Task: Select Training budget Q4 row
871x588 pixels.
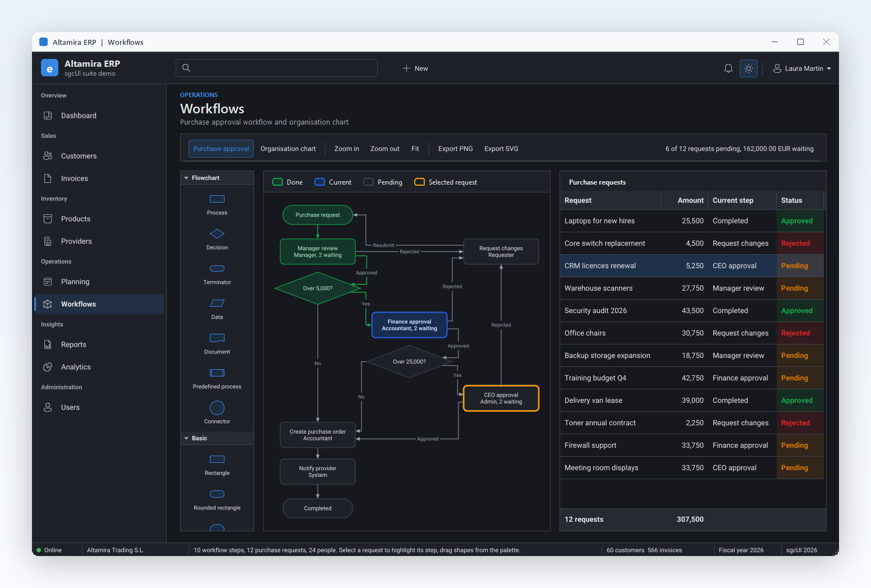Action: 691,378
